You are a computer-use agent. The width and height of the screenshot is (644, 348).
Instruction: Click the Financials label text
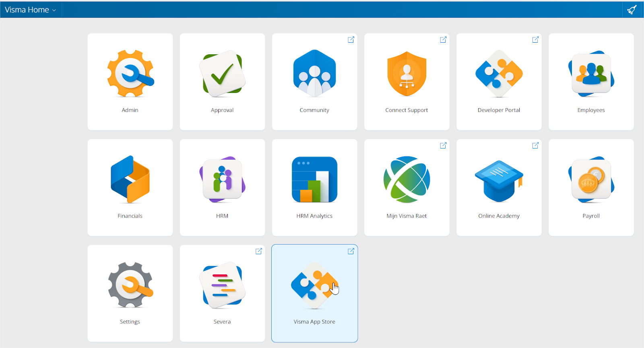pyautogui.click(x=130, y=216)
